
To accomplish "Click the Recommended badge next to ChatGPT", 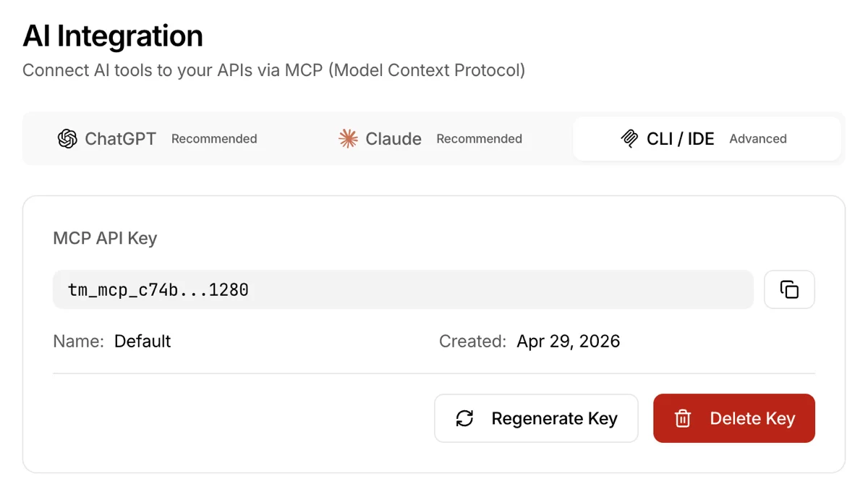I will pos(214,138).
